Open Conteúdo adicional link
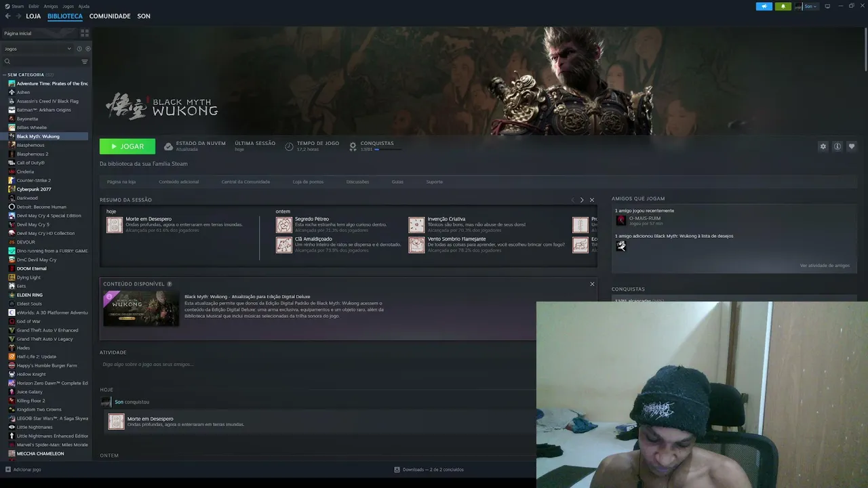This screenshot has height=488, width=868. 179,182
